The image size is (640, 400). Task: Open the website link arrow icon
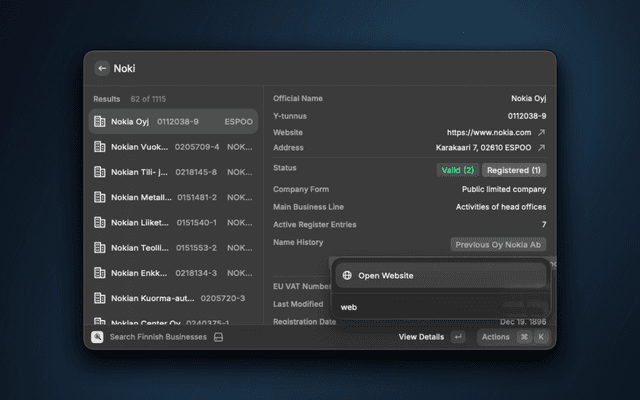pos(541,132)
